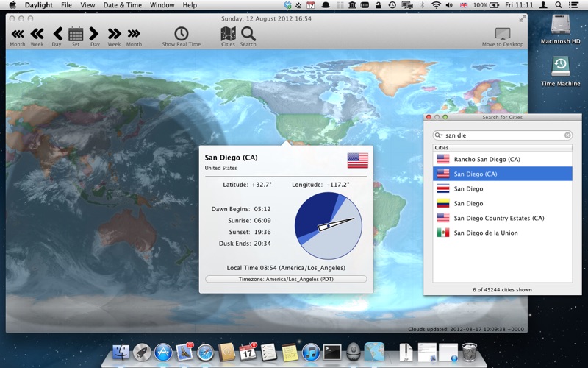Jump forward one month
588x368 pixels.
tap(134, 34)
